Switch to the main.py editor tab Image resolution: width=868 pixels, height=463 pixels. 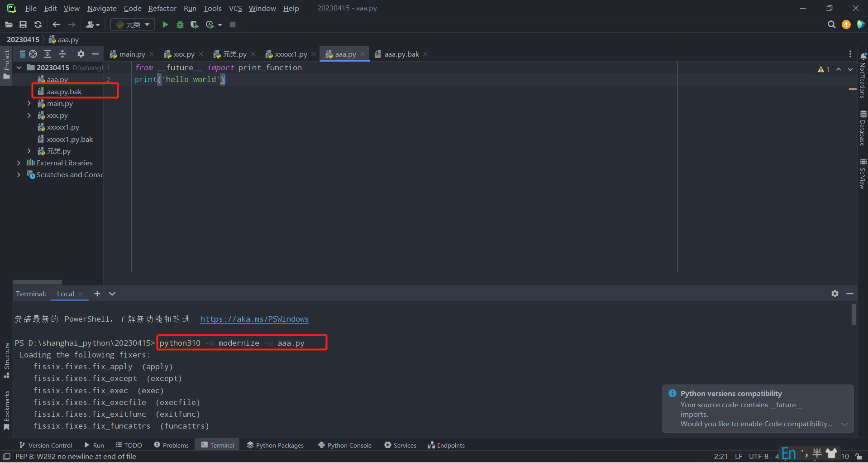click(132, 54)
